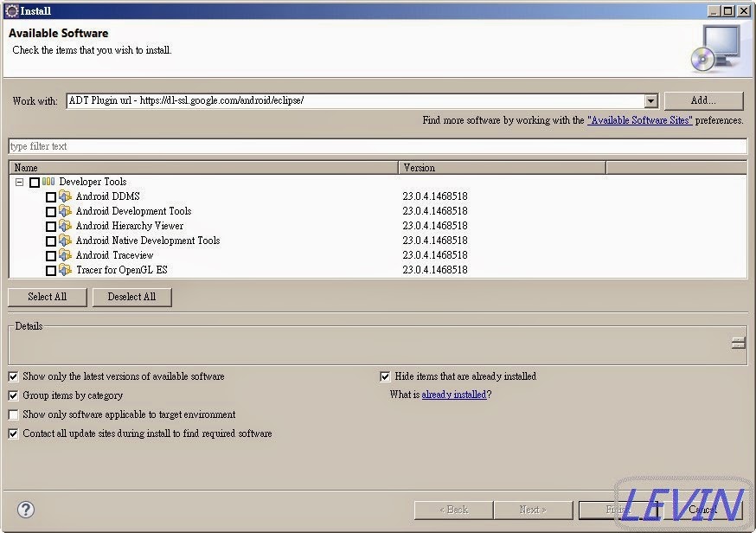Enable Show only software applicable to target environment

[x=14, y=414]
